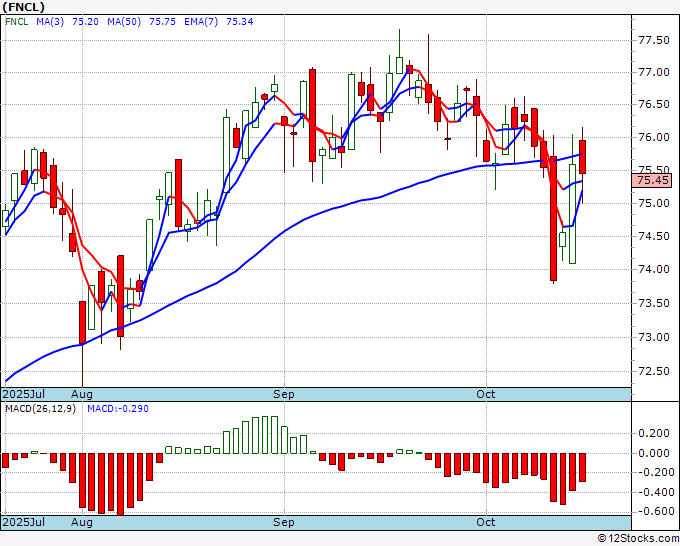Click the MA(50) legend label
Screen dimensions: 680x546
(124, 22)
